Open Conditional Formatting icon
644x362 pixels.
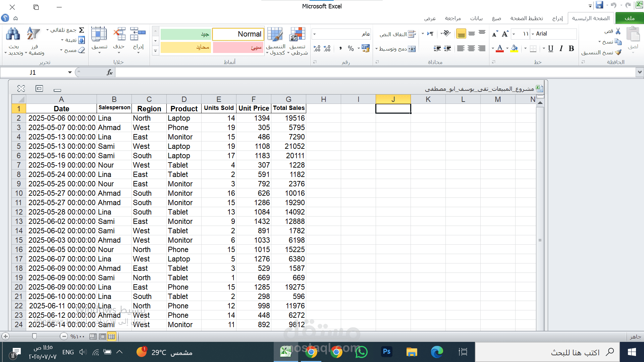[298, 35]
